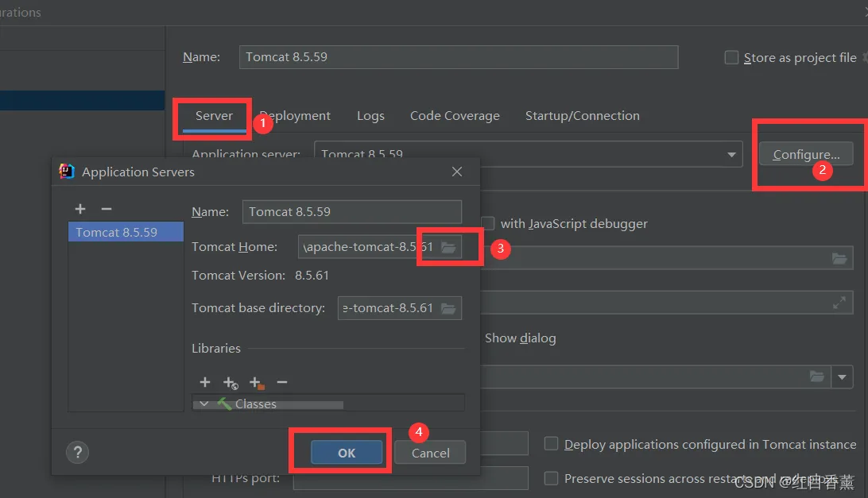Image resolution: width=868 pixels, height=498 pixels.
Task: Click OK in Application Servers dialog
Action: click(x=347, y=453)
